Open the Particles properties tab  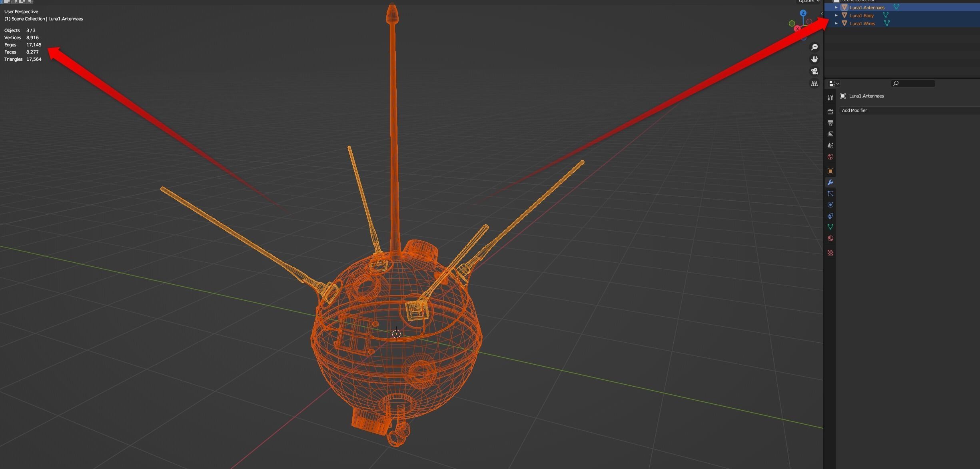[x=830, y=194]
